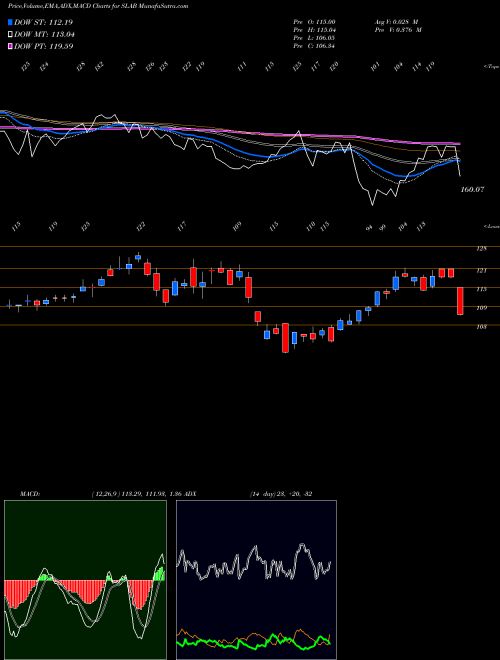This screenshot has width=500, height=660.
Task: Click the blue DOW ST legend swatch
Action: [x=11, y=22]
